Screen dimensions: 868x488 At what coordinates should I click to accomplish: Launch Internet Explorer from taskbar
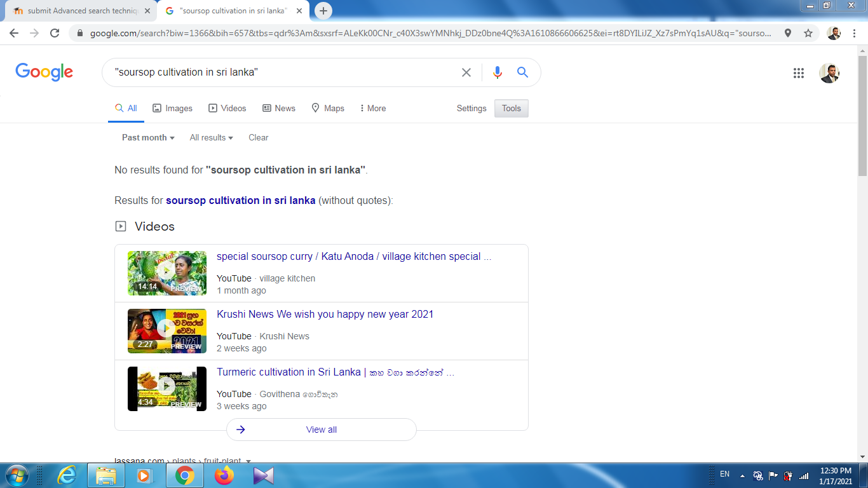coord(67,475)
